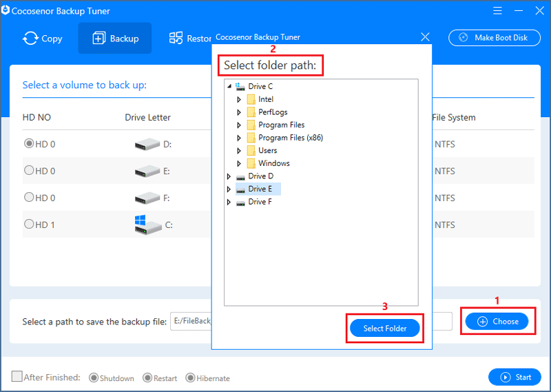Click the Choose button
The height and width of the screenshot is (392, 551).
(x=497, y=321)
